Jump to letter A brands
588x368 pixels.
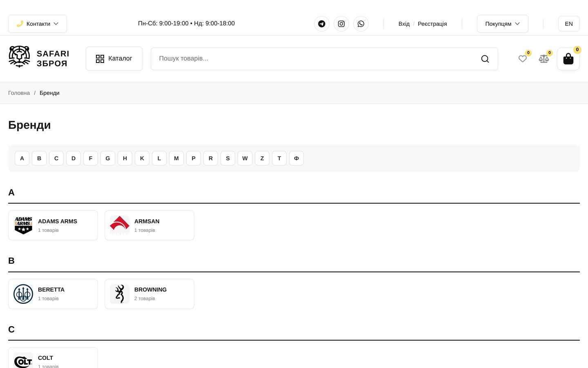(x=22, y=158)
